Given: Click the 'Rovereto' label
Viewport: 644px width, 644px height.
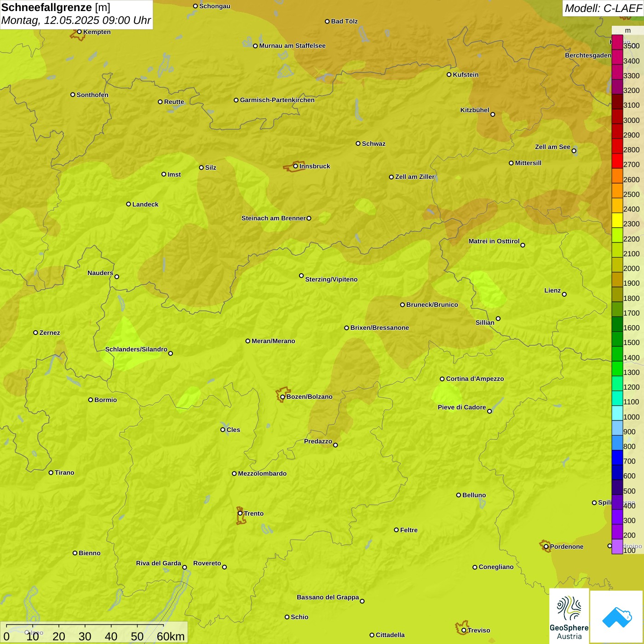Looking at the screenshot, I should tap(207, 563).
